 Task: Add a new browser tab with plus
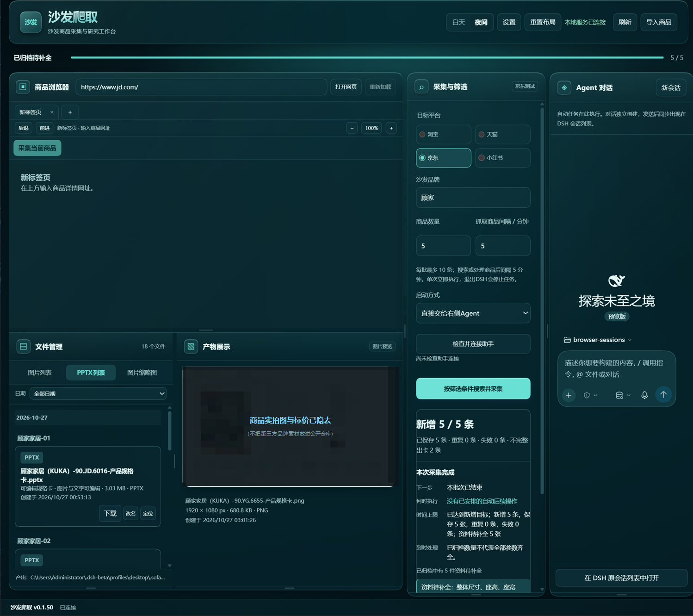point(70,112)
